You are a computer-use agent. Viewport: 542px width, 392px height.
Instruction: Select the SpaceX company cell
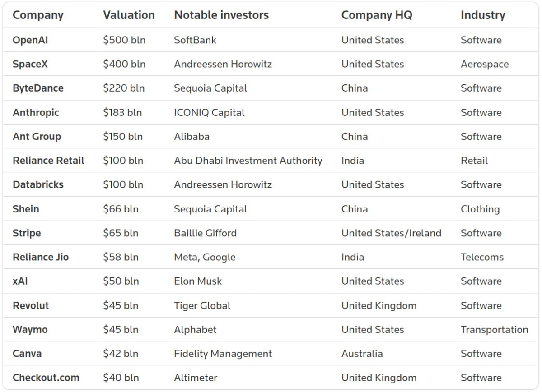point(30,64)
